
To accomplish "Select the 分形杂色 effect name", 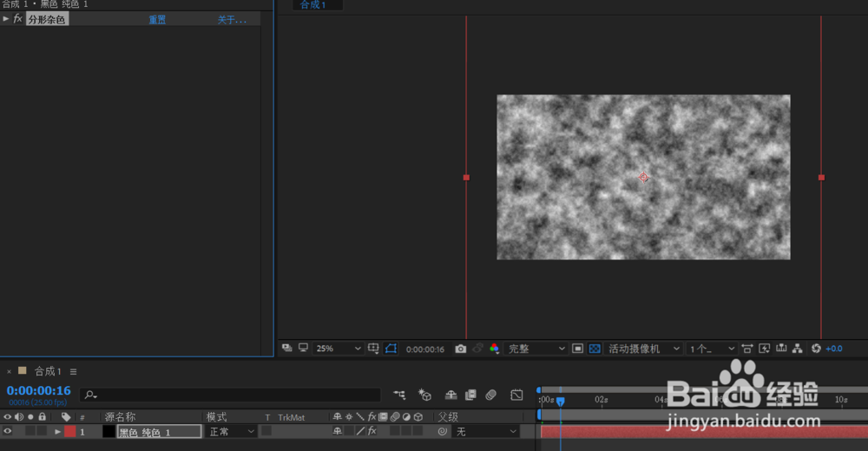I will (x=47, y=20).
